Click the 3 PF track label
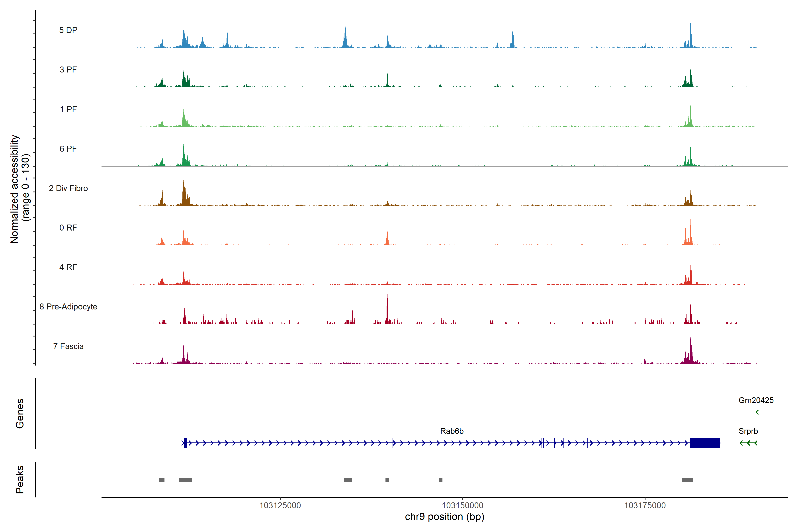The width and height of the screenshot is (798, 532). click(x=68, y=70)
